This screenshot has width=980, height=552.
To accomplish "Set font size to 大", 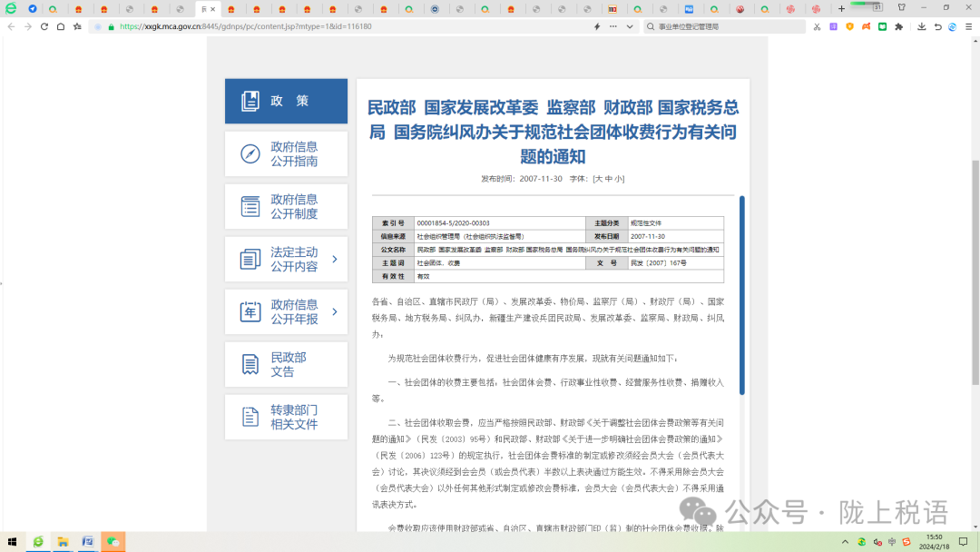I will (x=598, y=179).
